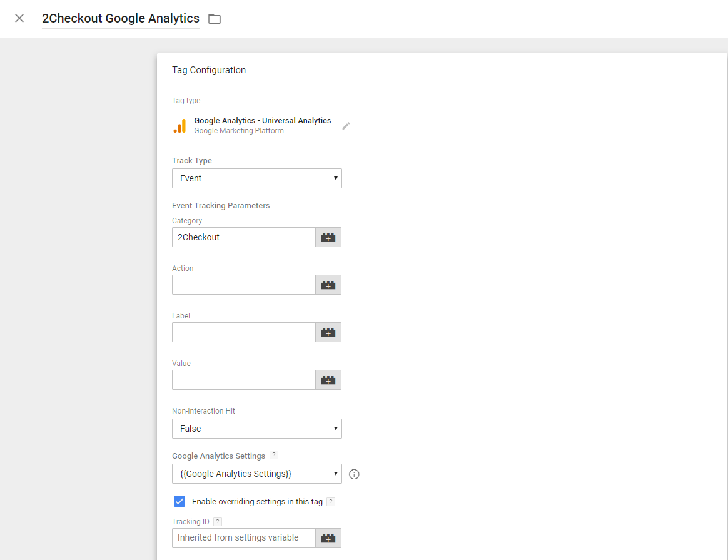This screenshot has height=560, width=728.
Task: Click the Google Marketing Platform subtitle
Action: pyautogui.click(x=239, y=131)
